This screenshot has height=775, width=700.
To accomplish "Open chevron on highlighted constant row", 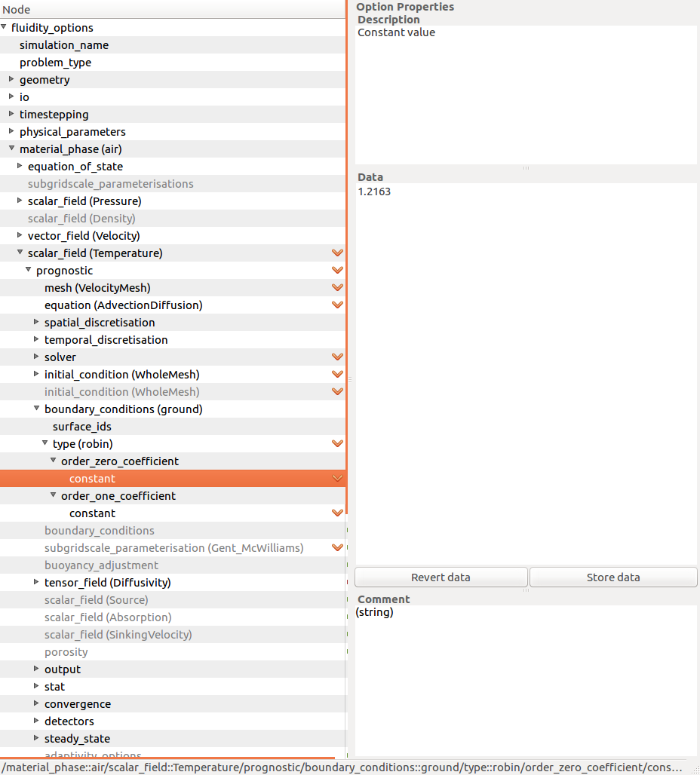I will [337, 479].
